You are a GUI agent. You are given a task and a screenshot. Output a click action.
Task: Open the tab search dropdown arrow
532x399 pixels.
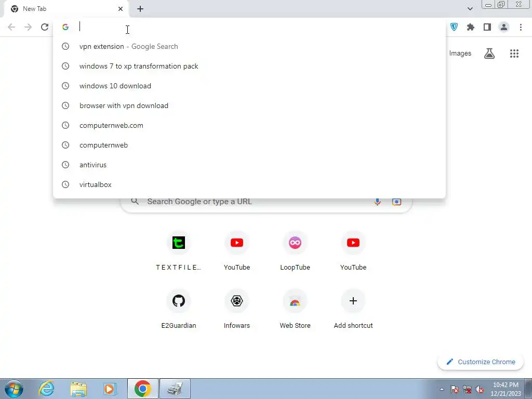470,9
